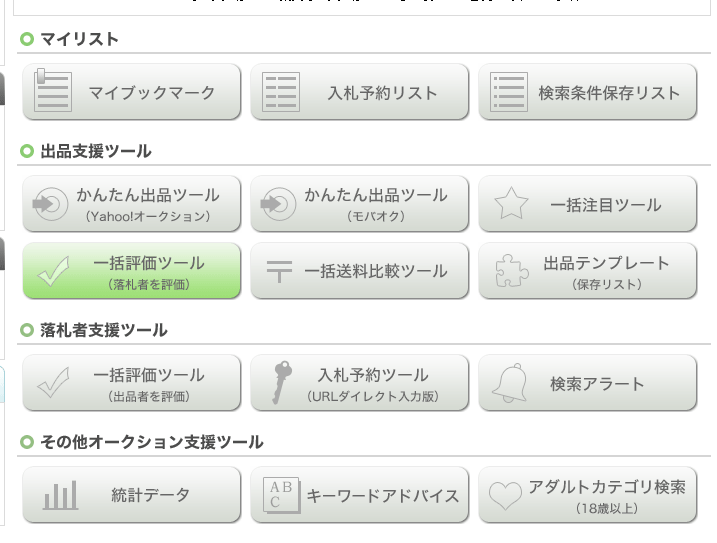Open かんたん出品ツール (Yahoo!オークション)
This screenshot has width=717, height=543.
132,204
